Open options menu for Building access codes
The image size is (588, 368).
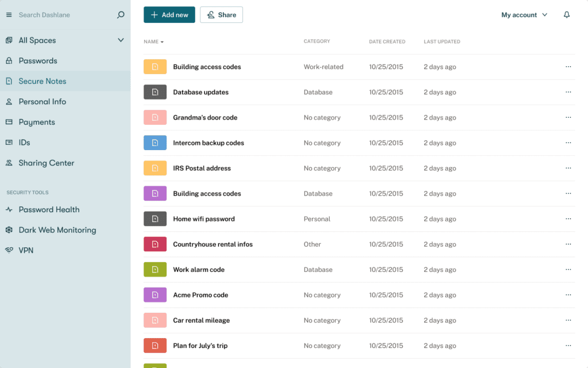click(568, 67)
